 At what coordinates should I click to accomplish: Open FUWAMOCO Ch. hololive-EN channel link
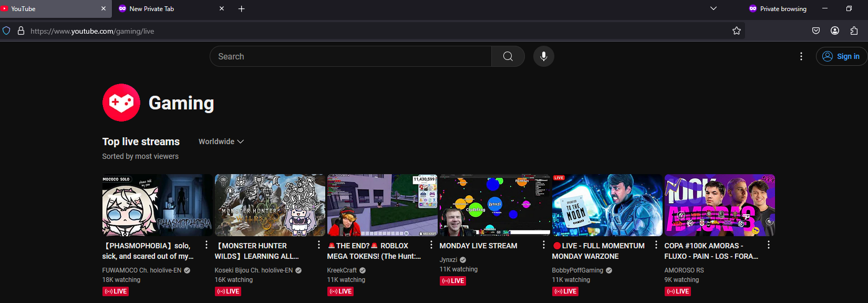click(142, 270)
